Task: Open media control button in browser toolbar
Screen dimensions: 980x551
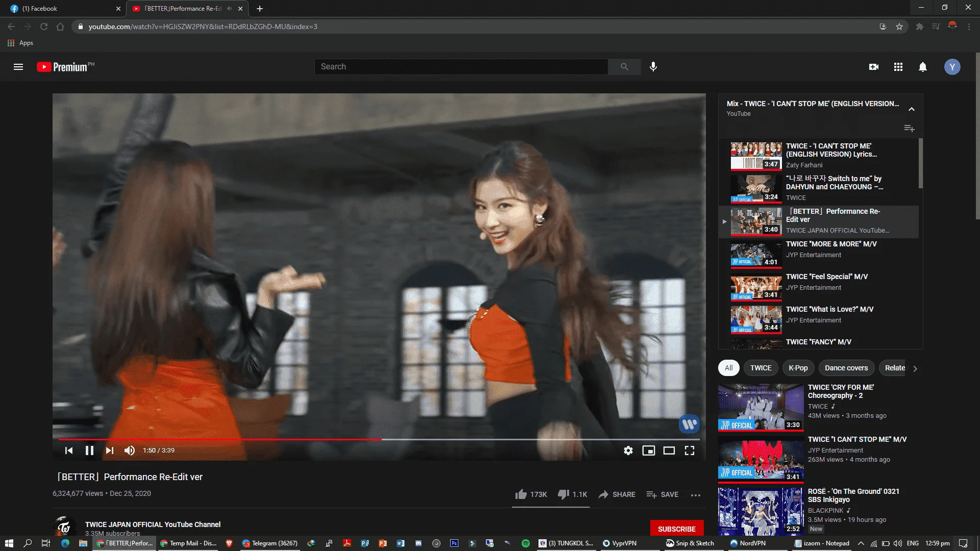Action: [936, 27]
